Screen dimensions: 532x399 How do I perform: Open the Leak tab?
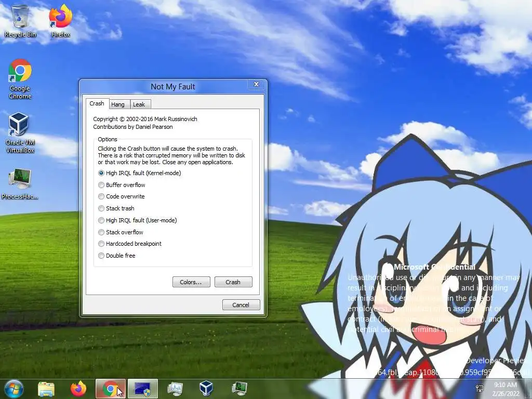pyautogui.click(x=139, y=104)
